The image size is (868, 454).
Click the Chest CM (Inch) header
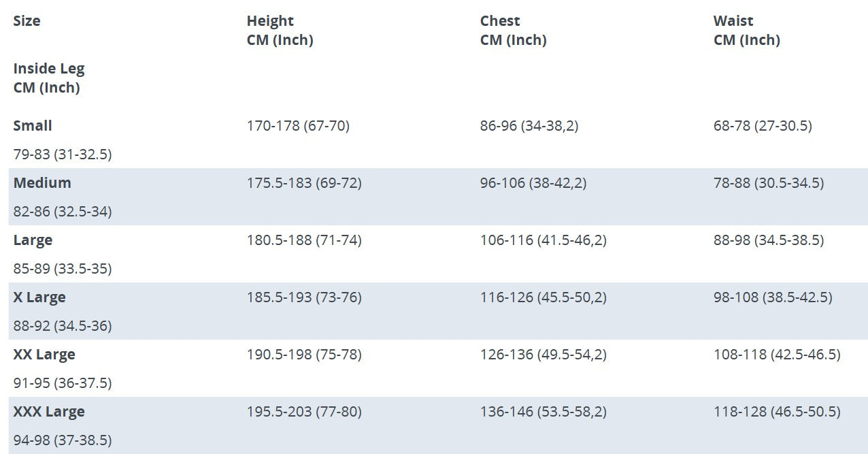point(513,31)
